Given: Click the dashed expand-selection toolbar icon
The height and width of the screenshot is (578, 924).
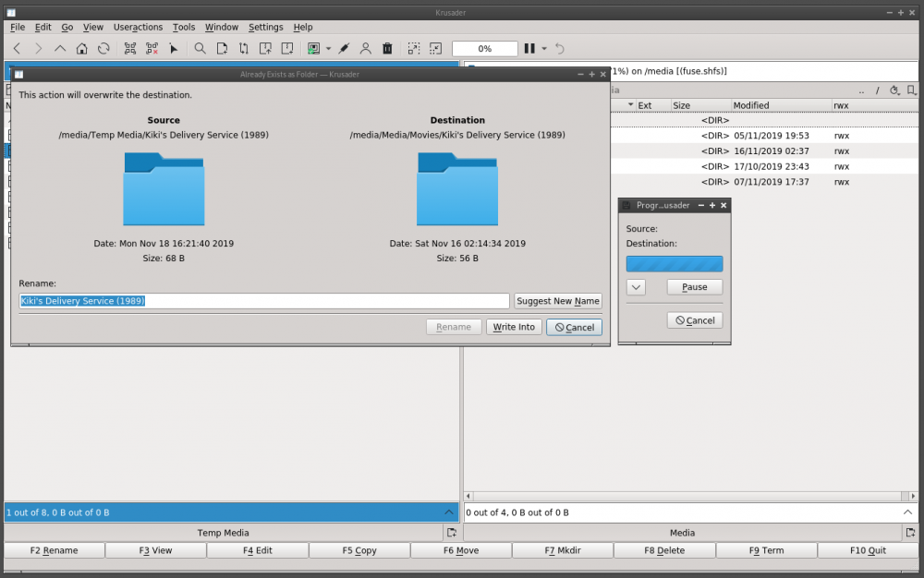Looking at the screenshot, I should [x=414, y=48].
